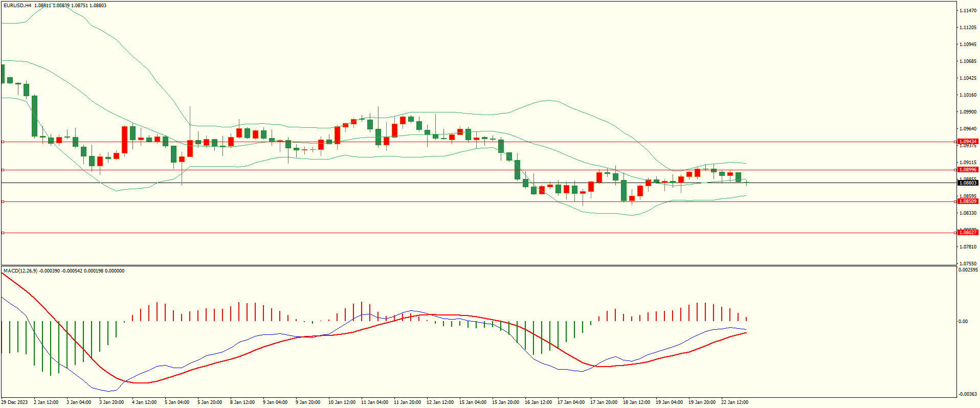The image size is (980, 408).
Task: Click the 29 Dec 2023 date label
Action: point(15,402)
